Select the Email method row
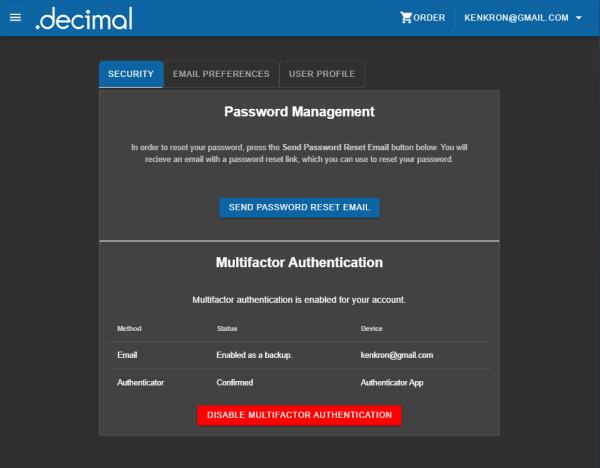 click(x=299, y=355)
